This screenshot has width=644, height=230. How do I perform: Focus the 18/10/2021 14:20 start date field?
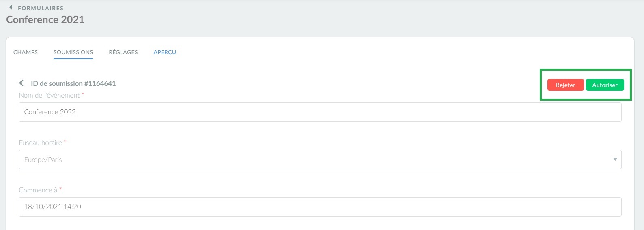tap(320, 207)
